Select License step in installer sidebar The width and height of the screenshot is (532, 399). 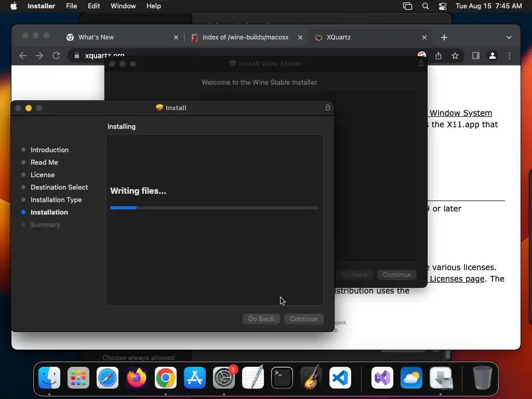tap(43, 175)
